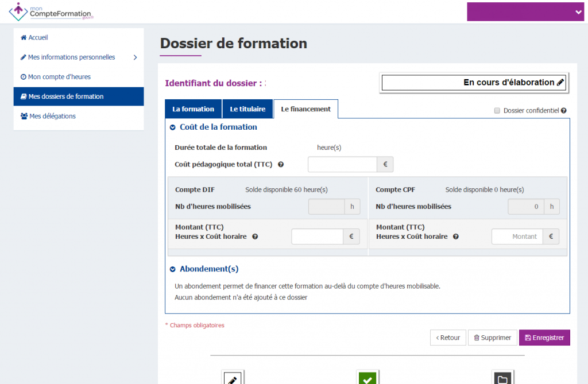The image size is (588, 384).
Task: Collapse the Abondement(s) section
Action: [x=172, y=269]
